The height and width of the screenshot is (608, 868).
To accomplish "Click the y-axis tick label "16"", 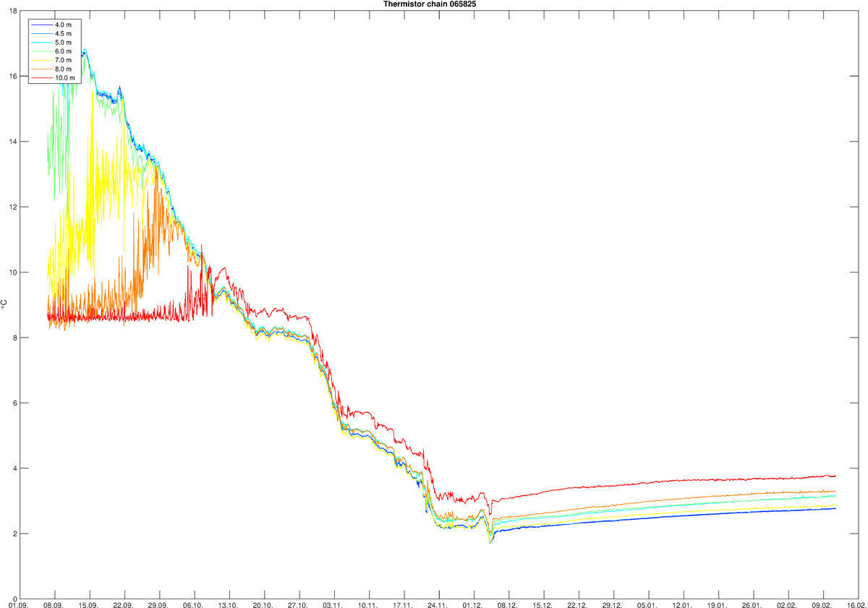I will [12, 76].
